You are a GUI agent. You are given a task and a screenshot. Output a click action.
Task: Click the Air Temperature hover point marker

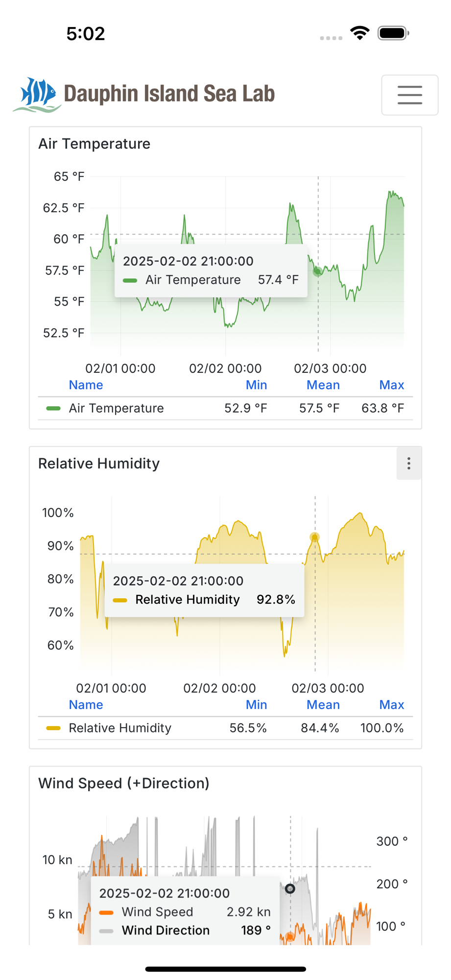pyautogui.click(x=318, y=271)
